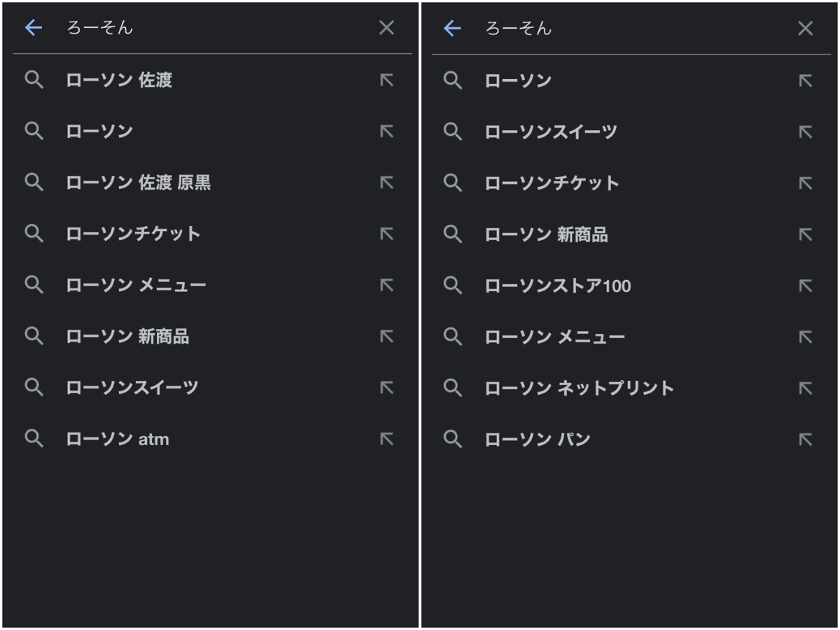Viewport: 840px width, 630px height.
Task: Open the ローソン パン suggestion
Action: [x=538, y=440]
